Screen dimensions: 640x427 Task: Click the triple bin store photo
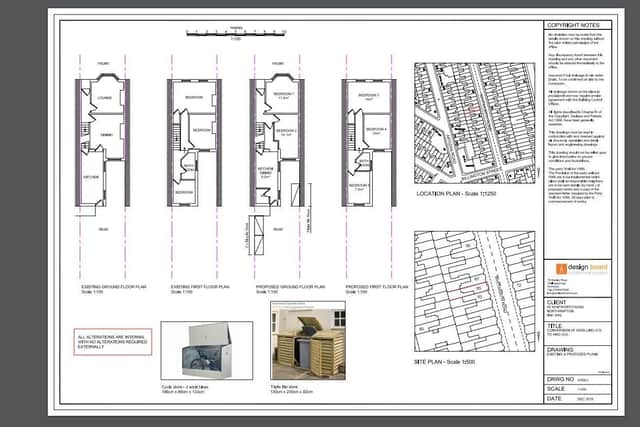point(308,341)
